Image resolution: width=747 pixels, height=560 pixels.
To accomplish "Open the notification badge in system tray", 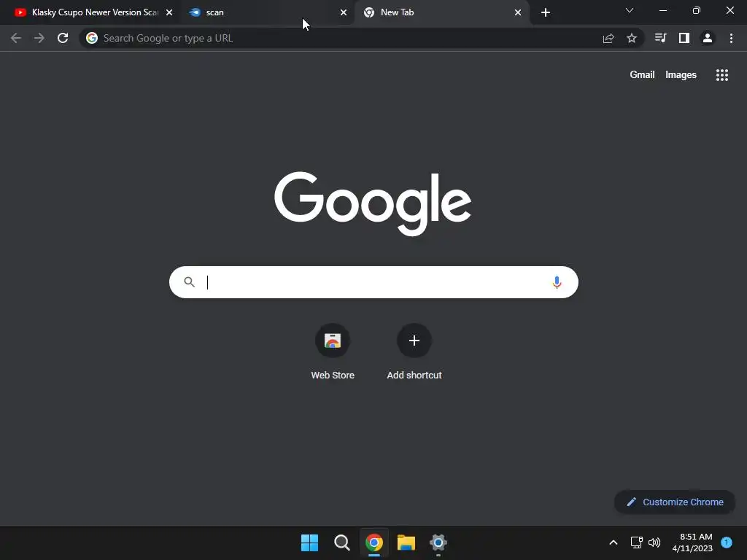I will click(727, 542).
